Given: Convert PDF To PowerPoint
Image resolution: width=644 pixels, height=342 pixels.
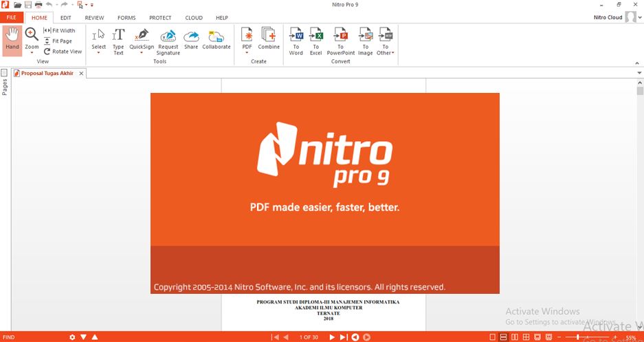Looking at the screenshot, I should (340, 41).
